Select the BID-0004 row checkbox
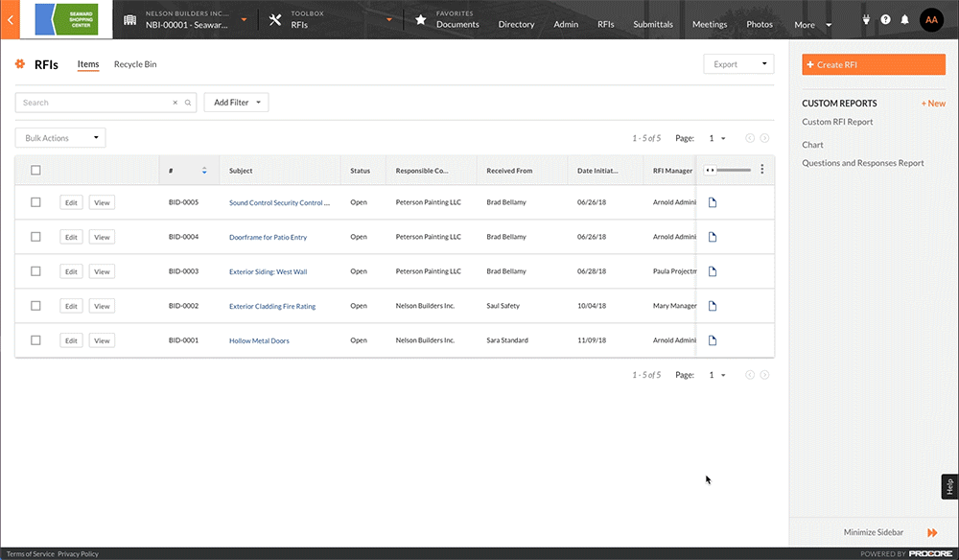 click(x=35, y=237)
